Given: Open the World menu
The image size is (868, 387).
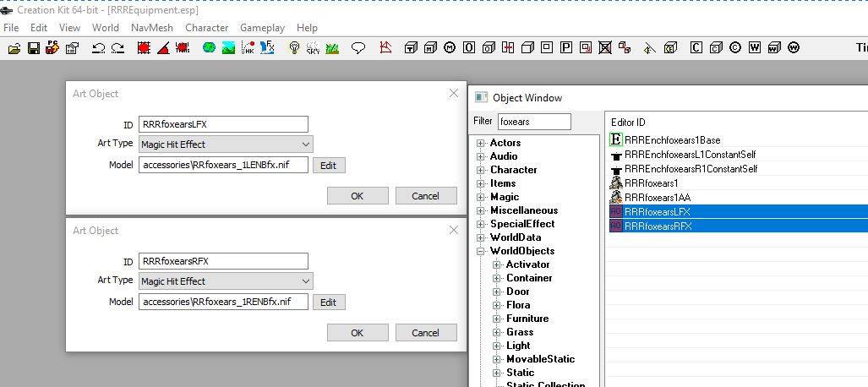Looking at the screenshot, I should pos(105,28).
